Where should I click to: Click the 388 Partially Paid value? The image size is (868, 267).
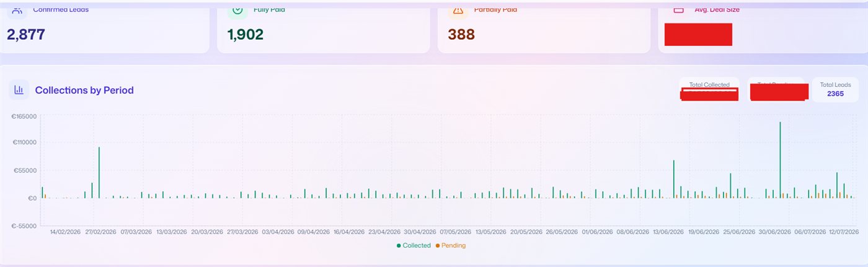(461, 34)
